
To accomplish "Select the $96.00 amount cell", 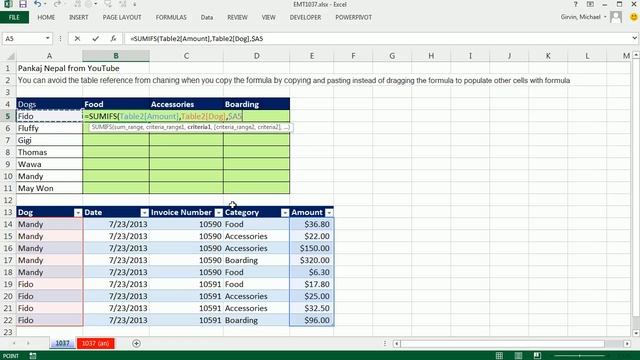I will tap(311, 320).
